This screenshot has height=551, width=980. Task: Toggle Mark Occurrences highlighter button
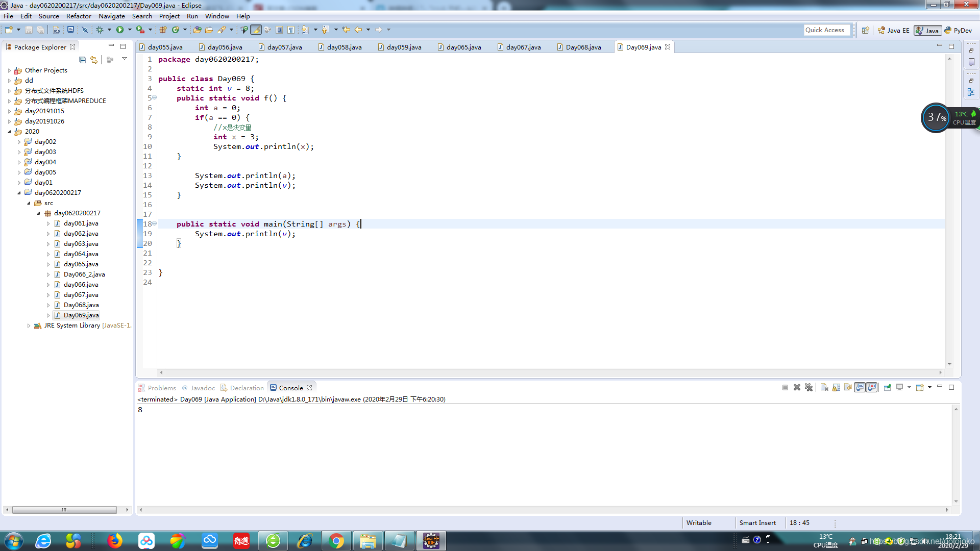[256, 30]
